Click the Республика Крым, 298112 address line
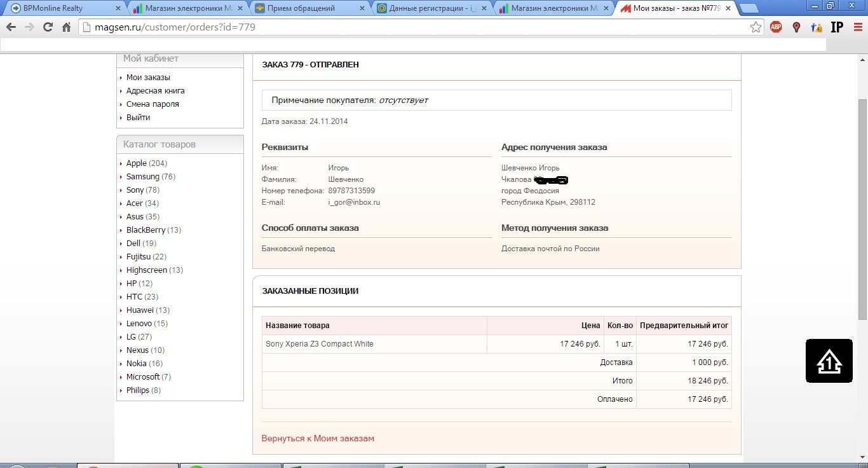868x468 pixels. tap(548, 202)
